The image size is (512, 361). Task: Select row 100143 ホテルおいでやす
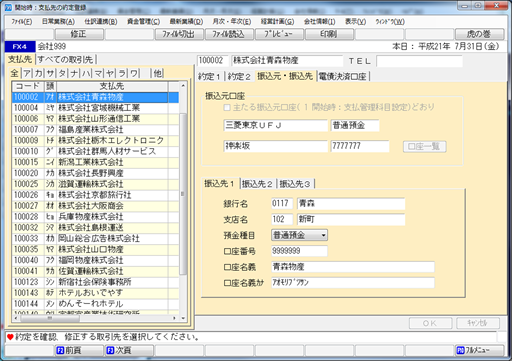pyautogui.click(x=95, y=293)
